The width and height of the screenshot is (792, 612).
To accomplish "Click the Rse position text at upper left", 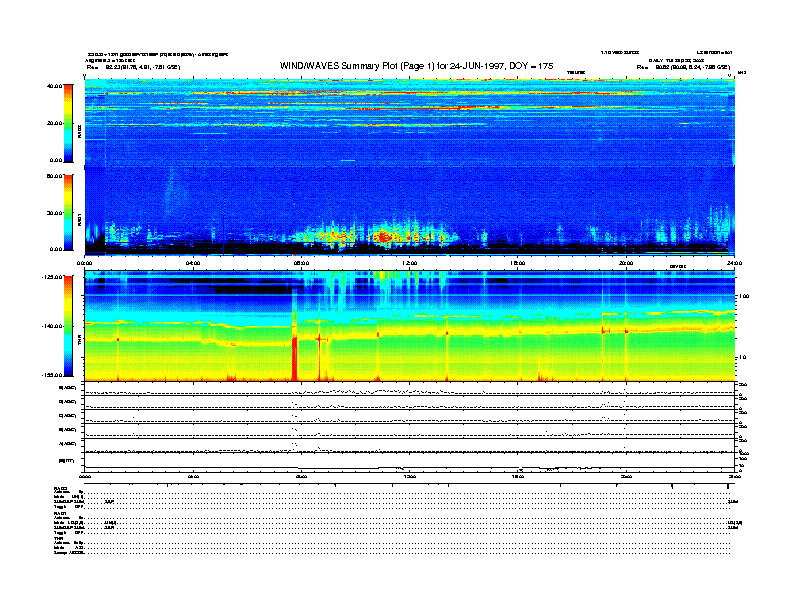I will (133, 67).
